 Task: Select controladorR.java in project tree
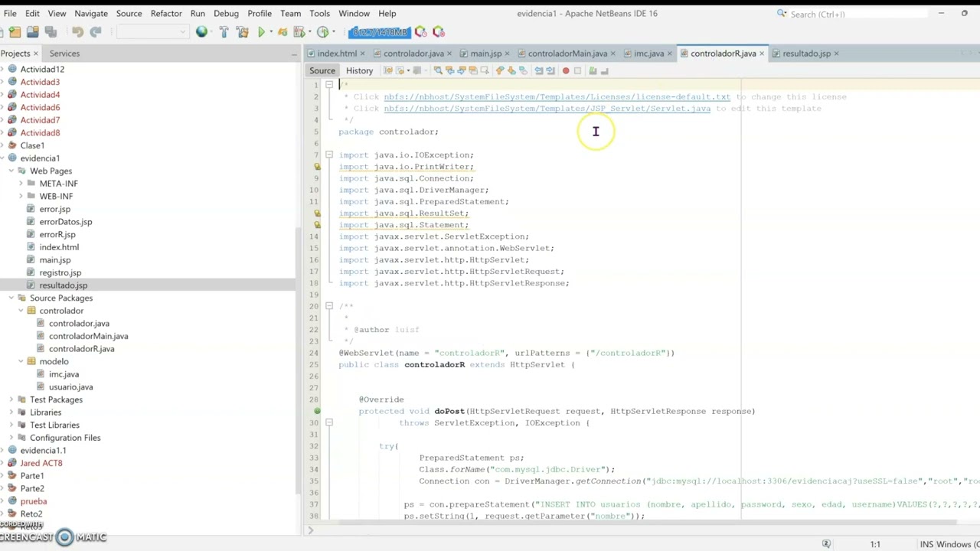point(81,348)
